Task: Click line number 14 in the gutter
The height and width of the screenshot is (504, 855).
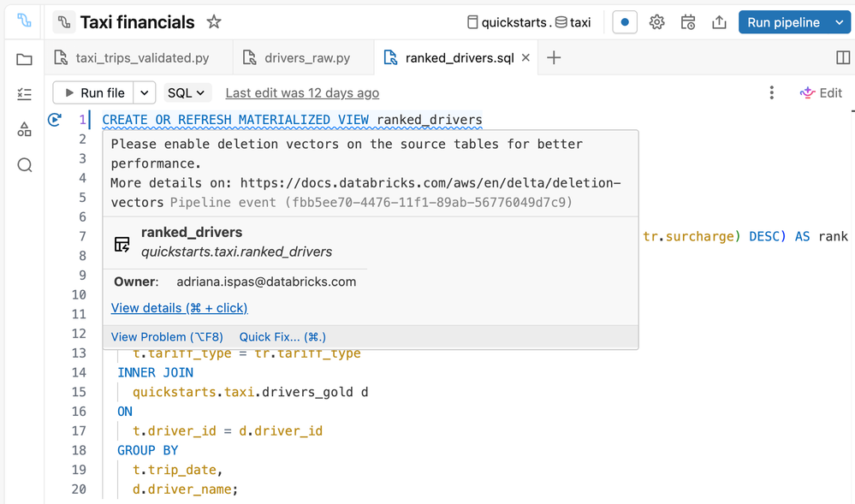Action: 79,372
